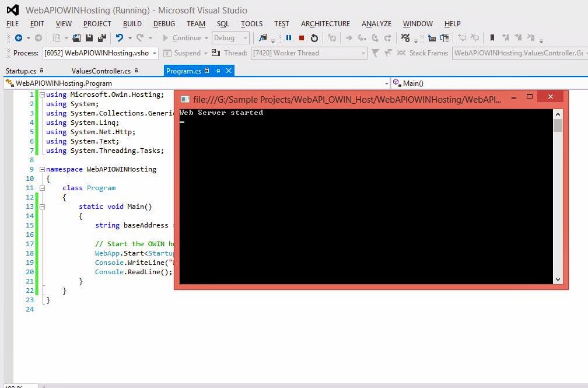Click the 'Web Server started' console text
This screenshot has width=588, height=388.
(x=221, y=113)
